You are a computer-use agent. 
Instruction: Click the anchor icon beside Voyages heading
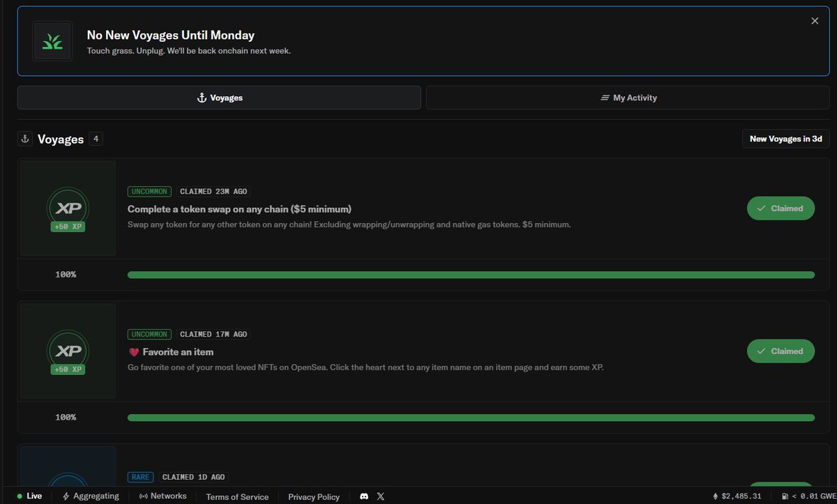(24, 139)
